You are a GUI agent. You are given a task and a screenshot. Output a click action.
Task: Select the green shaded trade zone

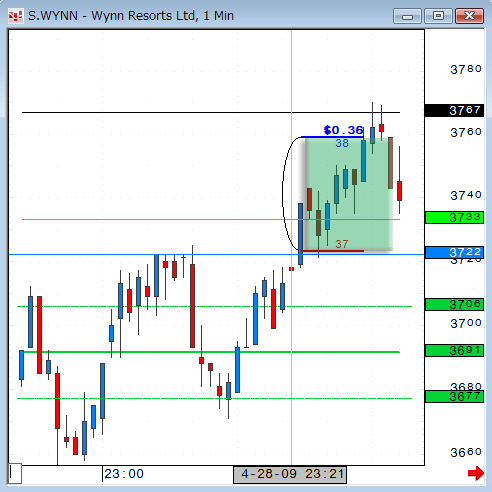tap(349, 194)
